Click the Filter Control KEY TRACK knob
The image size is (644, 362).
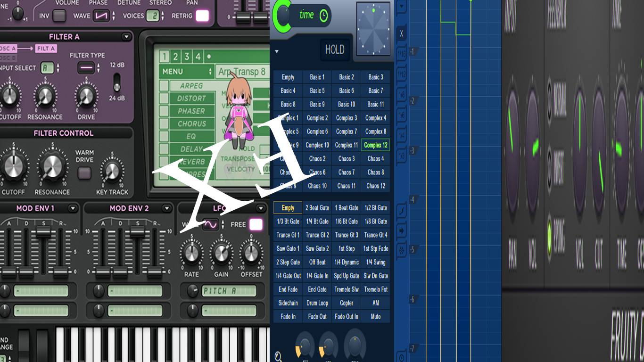pos(112,172)
